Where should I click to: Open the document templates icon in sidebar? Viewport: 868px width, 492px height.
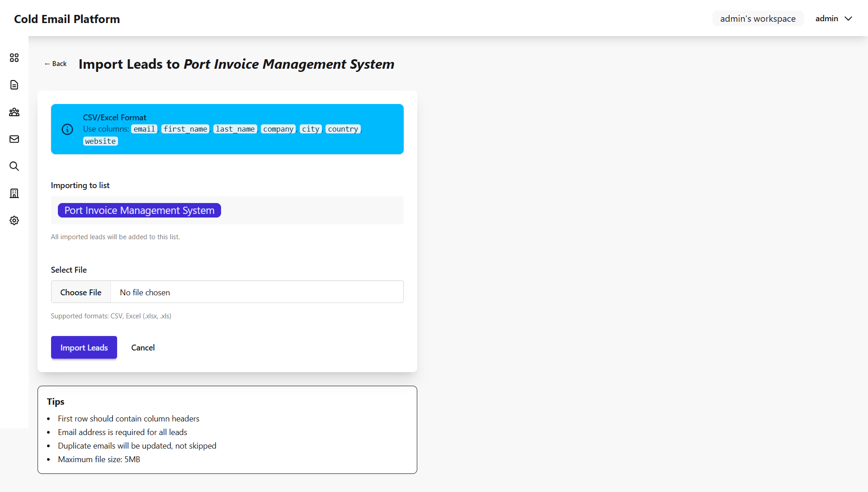[14, 85]
